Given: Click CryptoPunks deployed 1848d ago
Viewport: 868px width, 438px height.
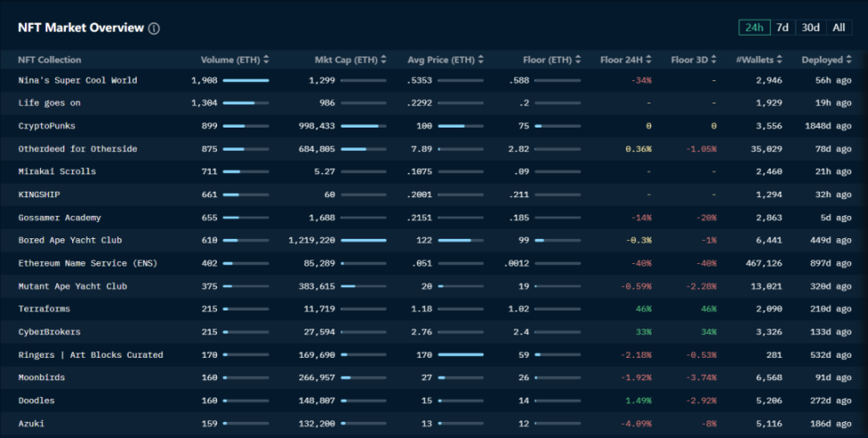Looking at the screenshot, I should (x=828, y=126).
